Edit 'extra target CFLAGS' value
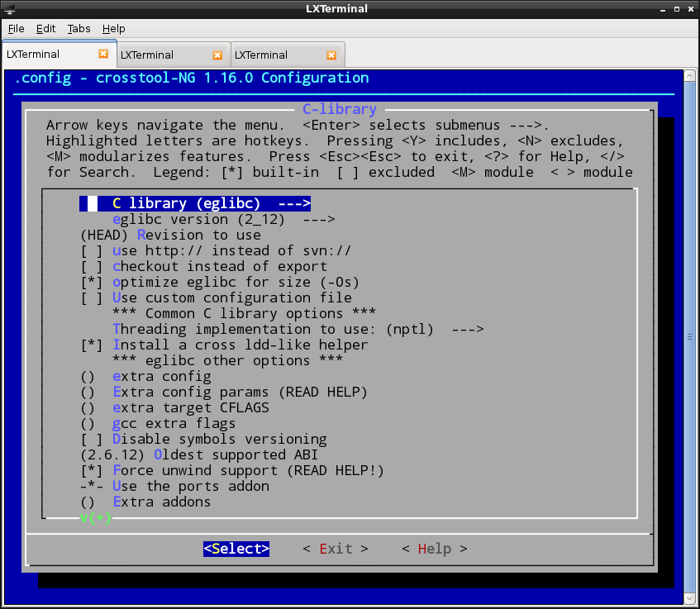Viewport: 700px width, 609px height. (175, 407)
